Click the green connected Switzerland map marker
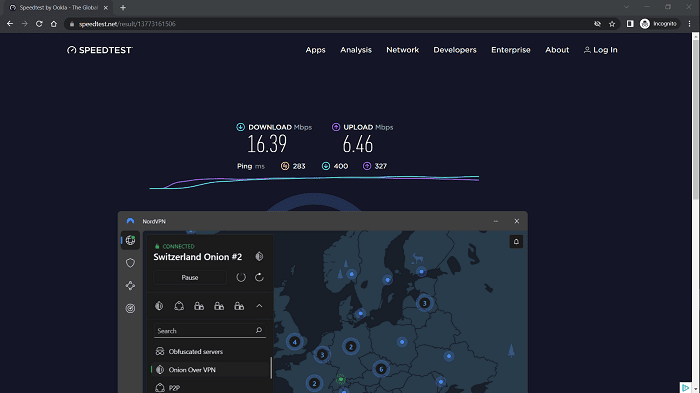This screenshot has height=393, width=700. [341, 379]
